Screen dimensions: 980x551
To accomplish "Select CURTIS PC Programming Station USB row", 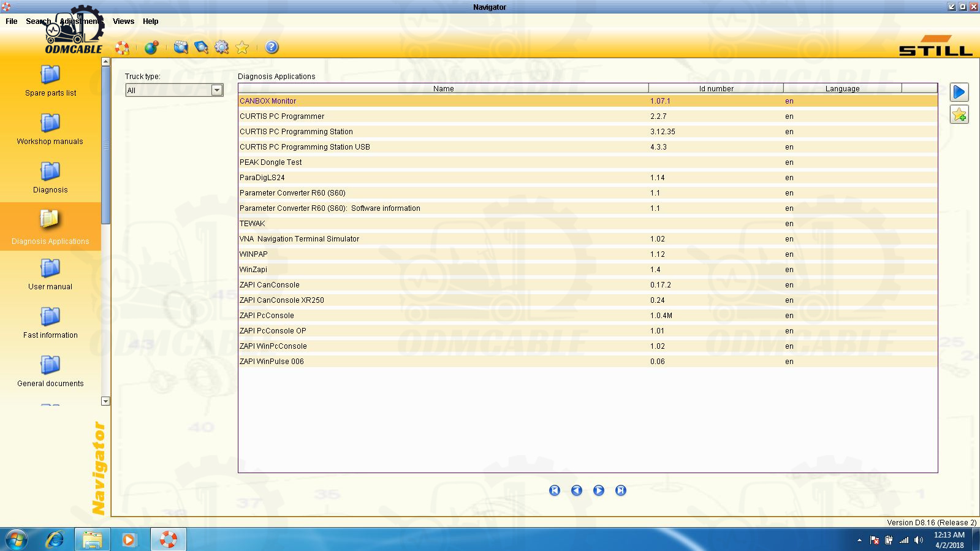I will [x=588, y=147].
